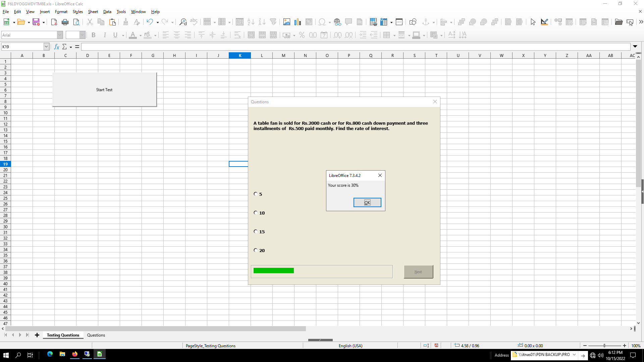Insert a special character
Image resolution: width=644 pixels, height=362 pixels.
pos(322,22)
